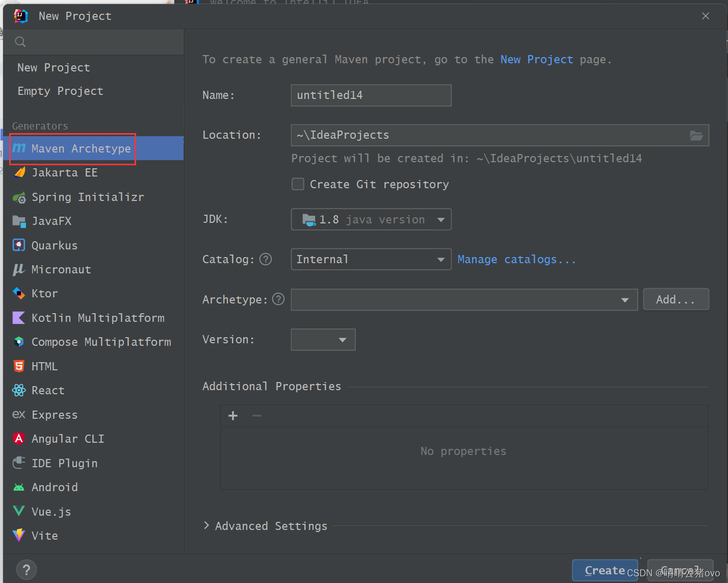Screen dimensions: 728x583
Task: Follow the New Project page link
Action: [537, 59]
